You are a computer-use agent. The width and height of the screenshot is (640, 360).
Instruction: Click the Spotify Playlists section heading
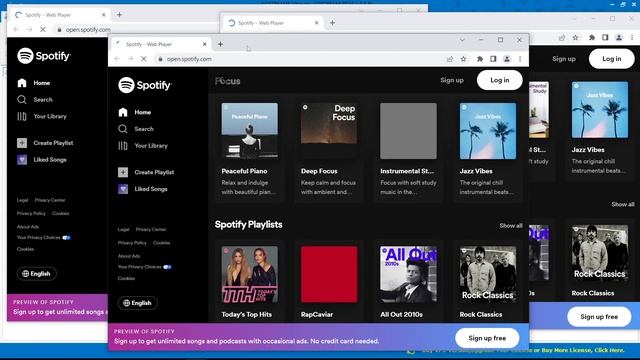click(249, 224)
